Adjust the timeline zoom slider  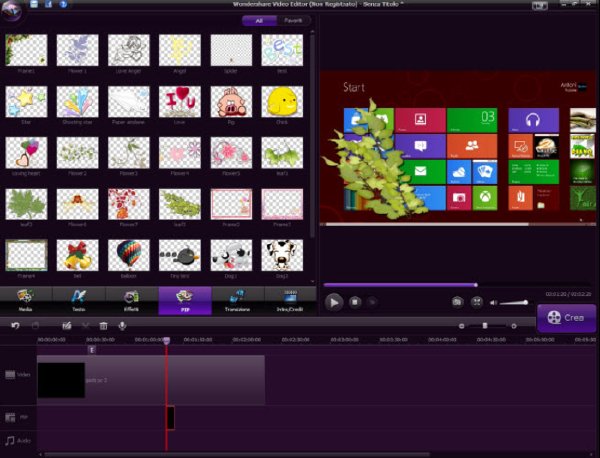pyautogui.click(x=485, y=326)
